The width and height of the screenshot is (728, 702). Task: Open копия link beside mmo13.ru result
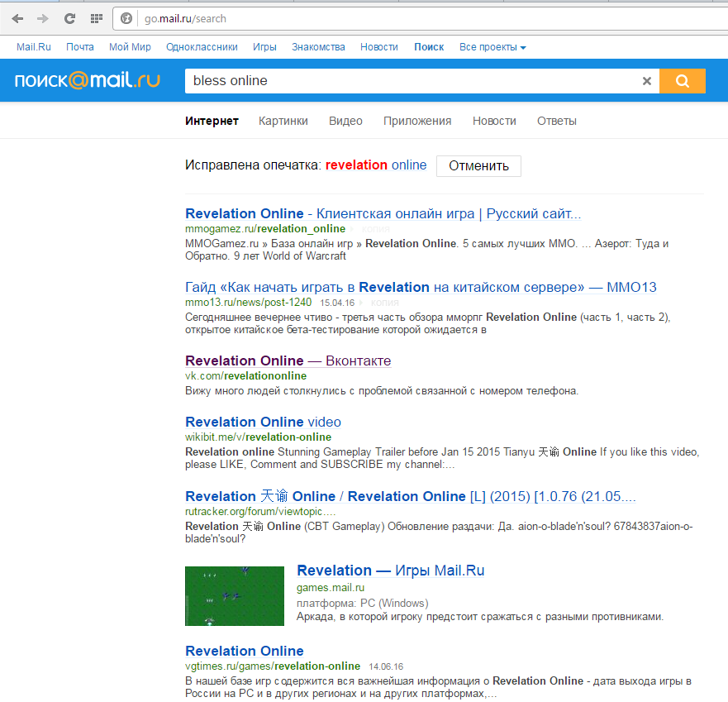pos(385,303)
